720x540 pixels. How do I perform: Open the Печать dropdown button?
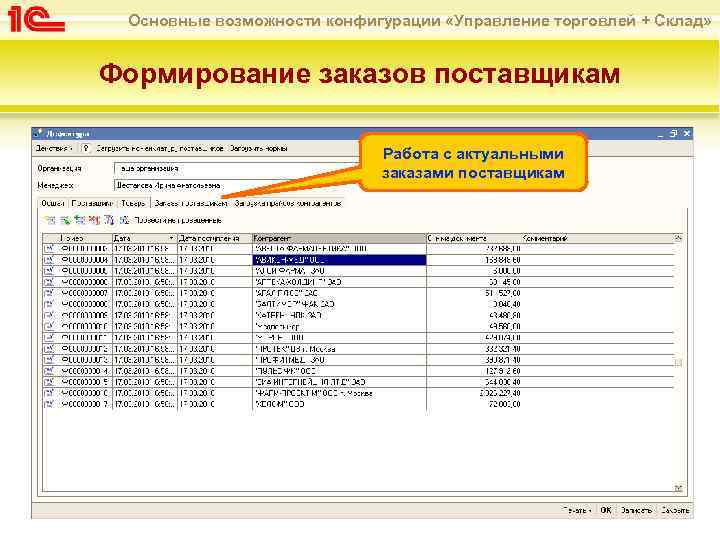577,510
